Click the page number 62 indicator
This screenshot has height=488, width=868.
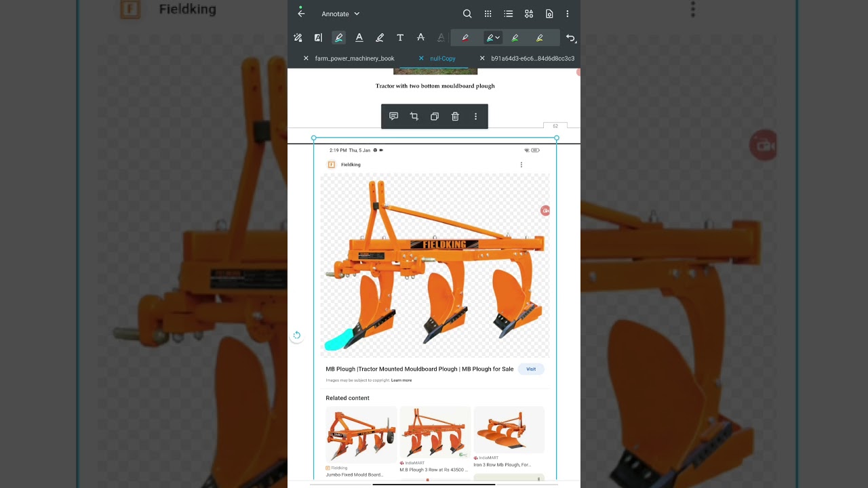click(x=555, y=126)
